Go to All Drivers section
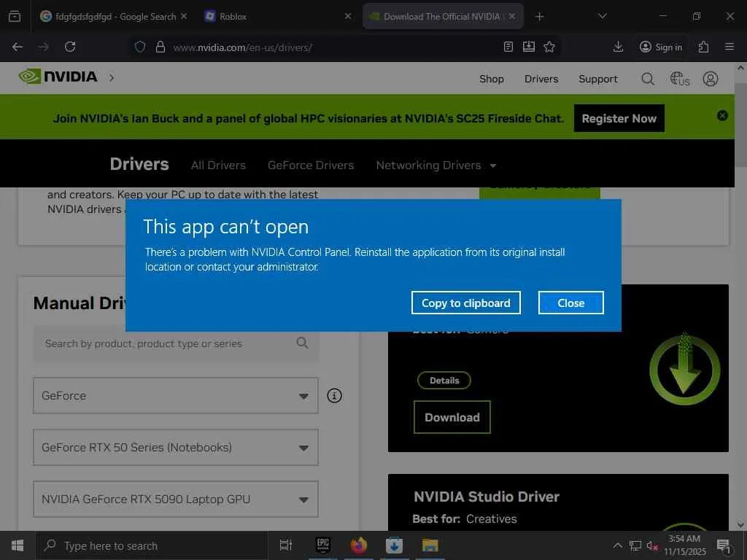The width and height of the screenshot is (747, 560). pos(218,166)
